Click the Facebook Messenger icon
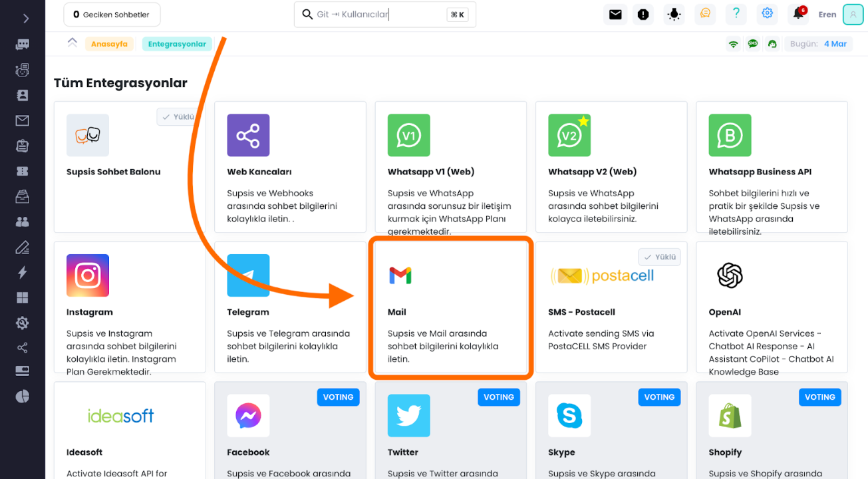868x479 pixels. click(248, 416)
